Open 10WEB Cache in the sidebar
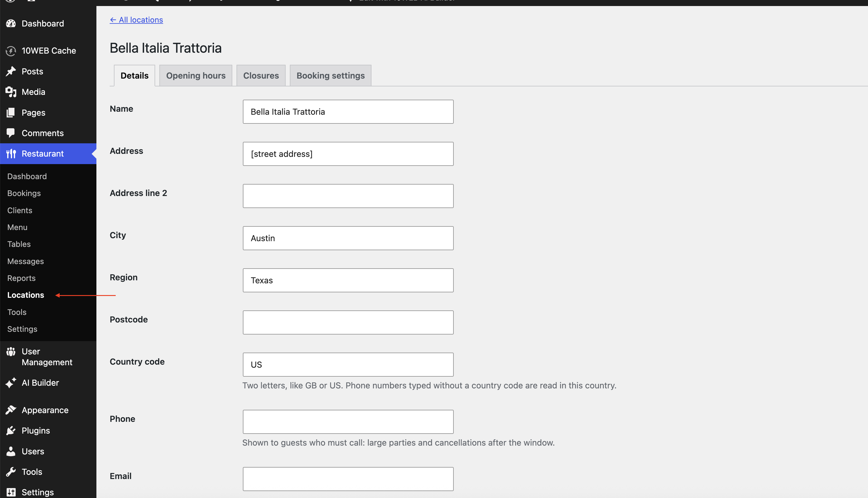This screenshot has width=868, height=498. coord(49,51)
